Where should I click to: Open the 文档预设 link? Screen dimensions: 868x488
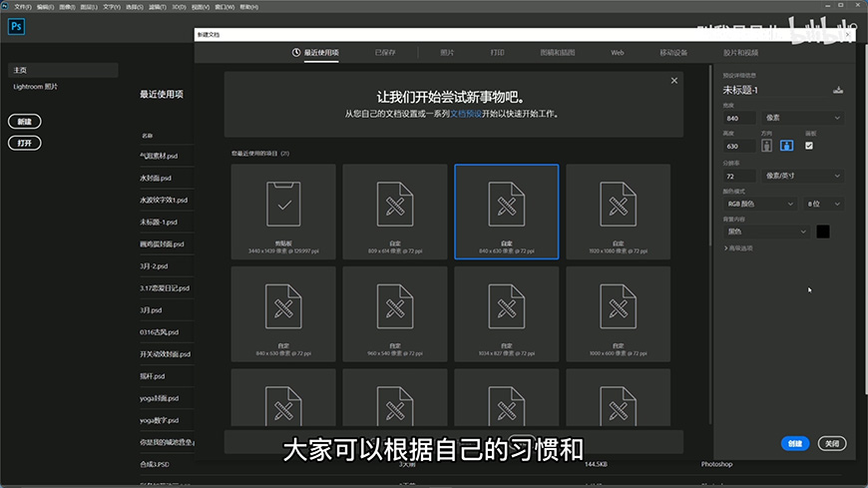pyautogui.click(x=466, y=114)
